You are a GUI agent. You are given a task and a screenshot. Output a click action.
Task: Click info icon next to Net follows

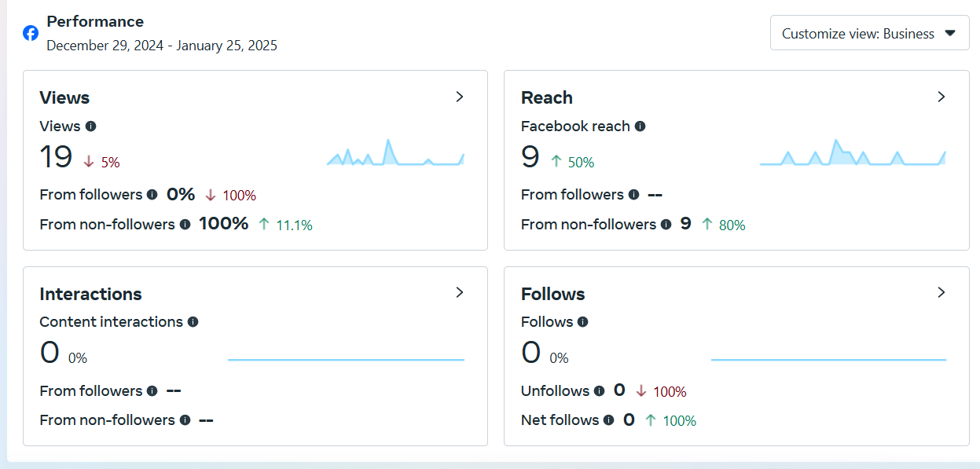point(609,420)
